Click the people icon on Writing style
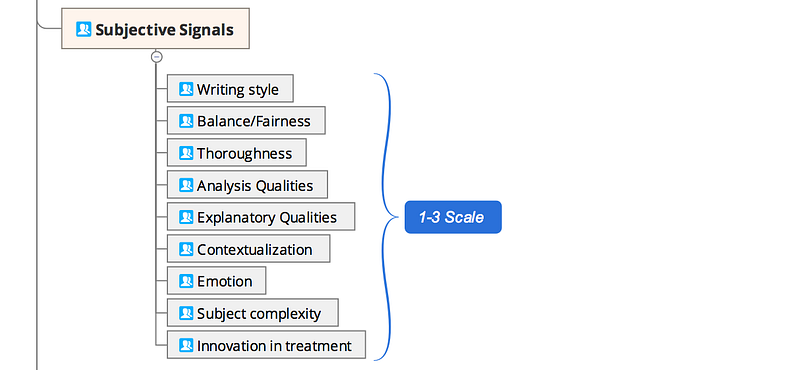Screen dimensions: 800x370 [x=186, y=89]
